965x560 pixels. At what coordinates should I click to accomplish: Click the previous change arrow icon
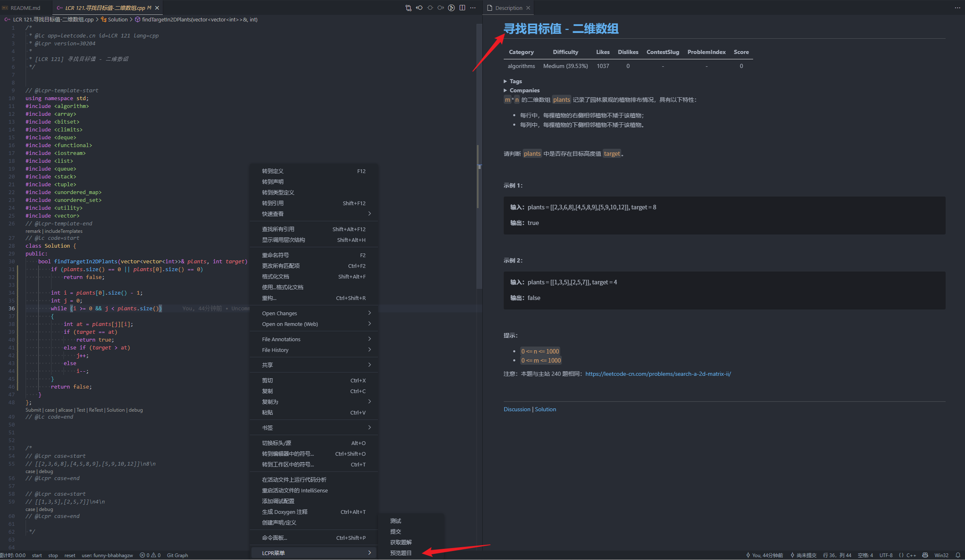pos(419,8)
